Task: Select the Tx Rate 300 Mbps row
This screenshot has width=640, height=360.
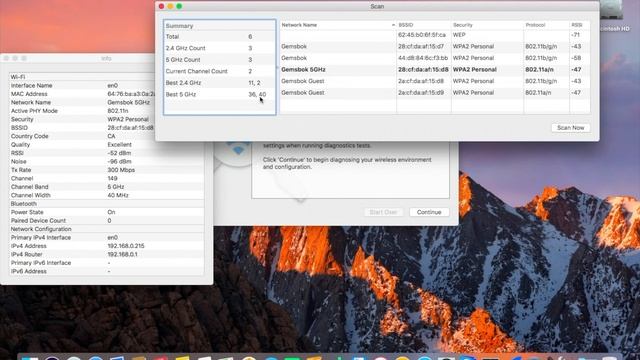Action: tap(106, 170)
